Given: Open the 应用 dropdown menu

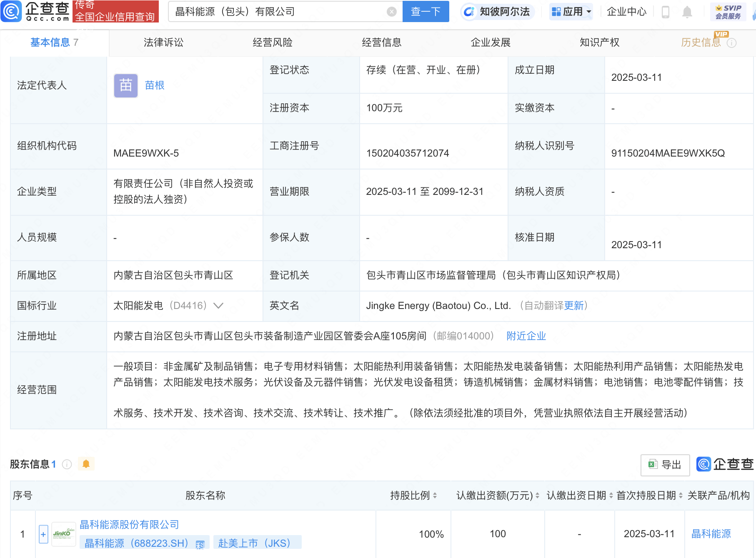Looking at the screenshot, I should (571, 12).
